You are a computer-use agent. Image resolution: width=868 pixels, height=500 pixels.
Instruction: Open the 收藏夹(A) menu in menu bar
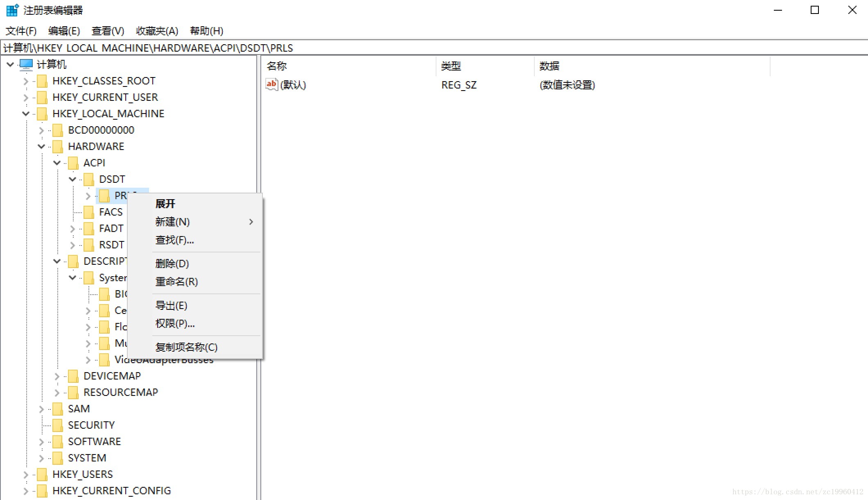pyautogui.click(x=157, y=31)
